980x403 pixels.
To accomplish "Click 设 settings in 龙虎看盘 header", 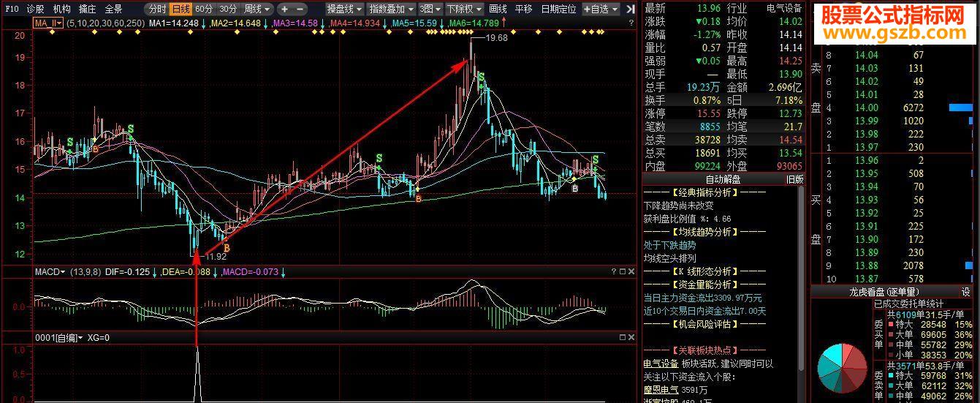I will [965, 291].
